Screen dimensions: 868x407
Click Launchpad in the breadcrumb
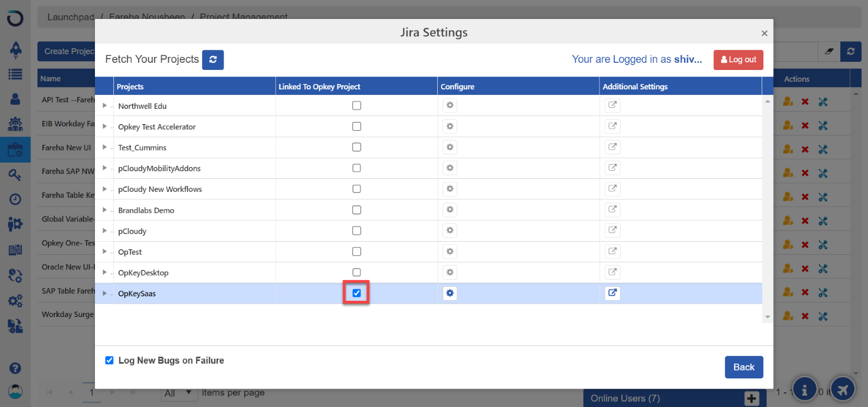[x=71, y=17]
